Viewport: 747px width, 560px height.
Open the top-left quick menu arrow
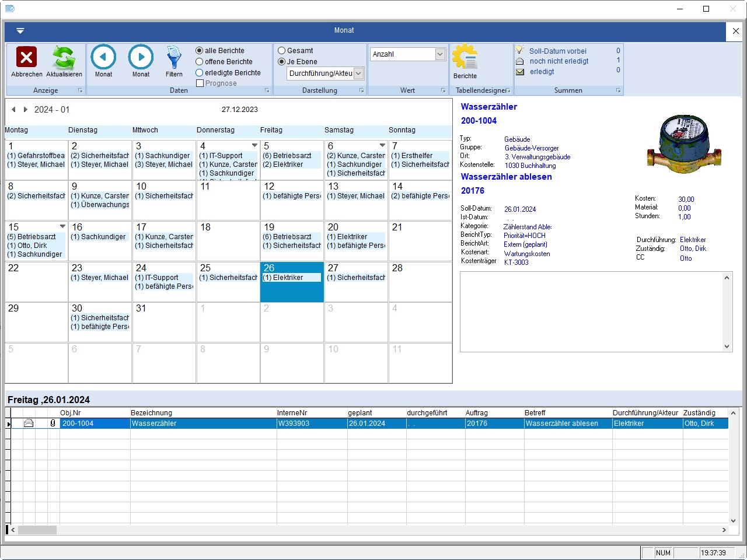pyautogui.click(x=20, y=31)
